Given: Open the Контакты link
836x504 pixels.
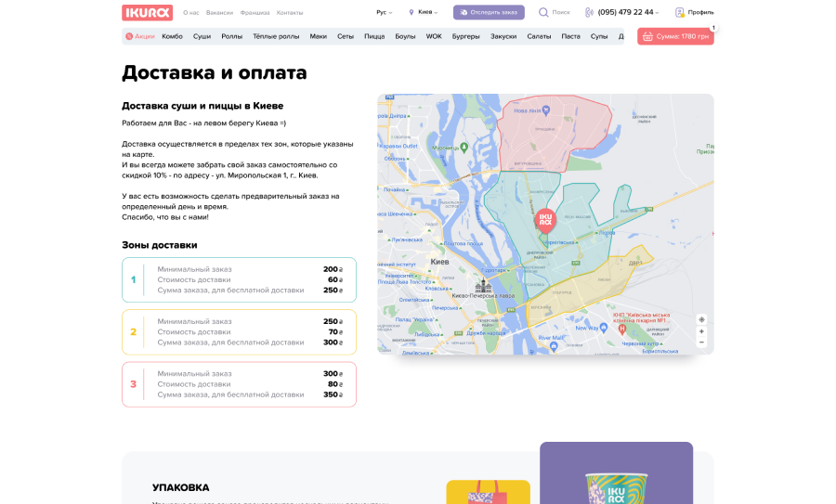Looking at the screenshot, I should pos(290,13).
